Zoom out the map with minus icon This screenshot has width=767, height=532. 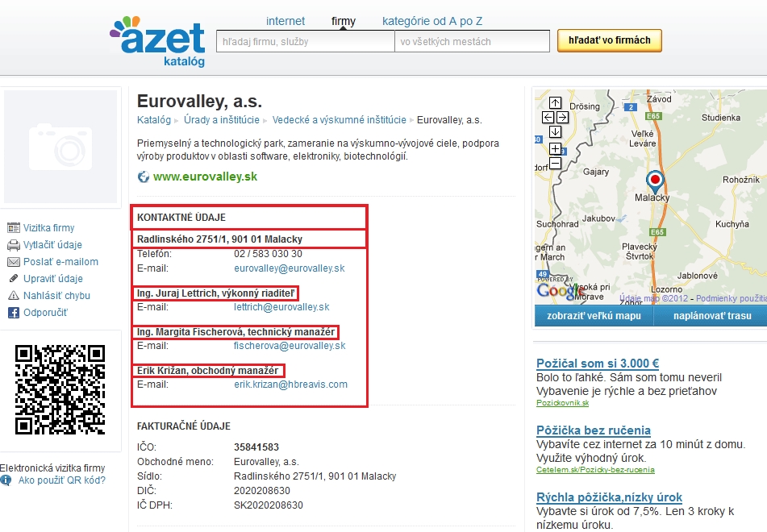(555, 163)
